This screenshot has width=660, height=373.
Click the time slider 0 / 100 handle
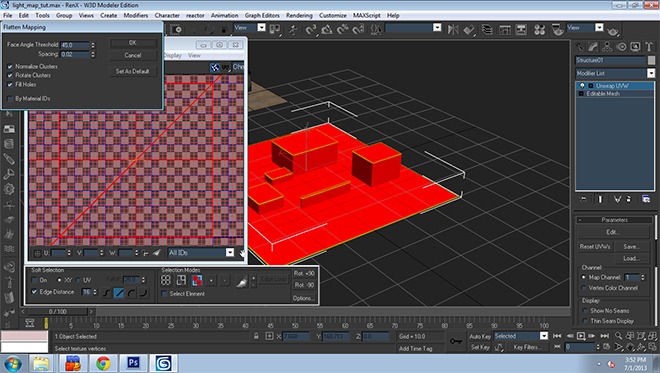point(58,312)
